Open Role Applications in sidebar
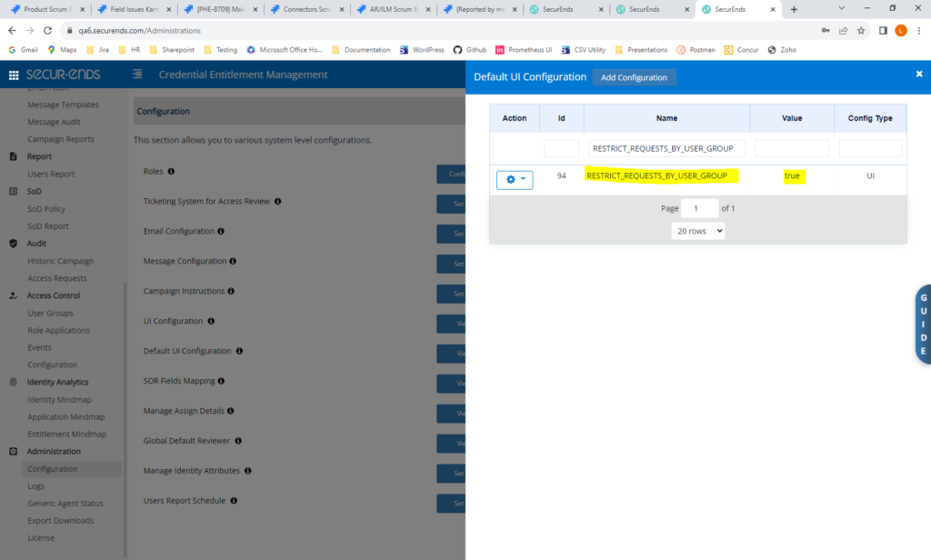Image resolution: width=931 pixels, height=560 pixels. pos(58,330)
